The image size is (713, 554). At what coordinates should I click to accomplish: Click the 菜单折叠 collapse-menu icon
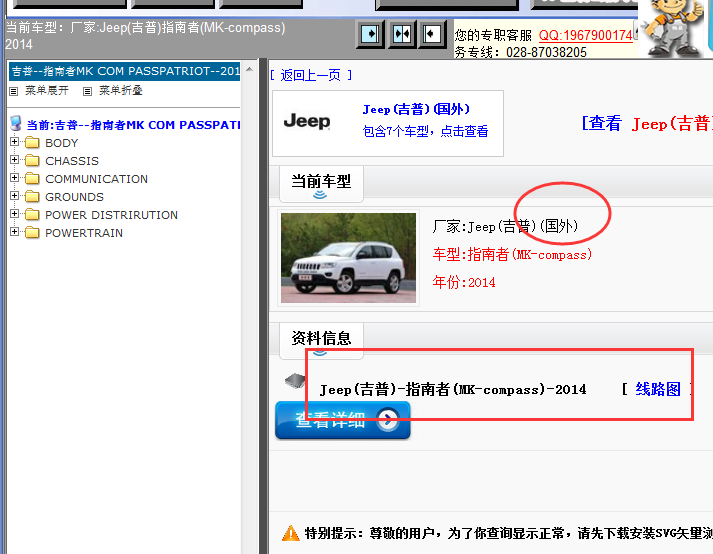(x=87, y=91)
